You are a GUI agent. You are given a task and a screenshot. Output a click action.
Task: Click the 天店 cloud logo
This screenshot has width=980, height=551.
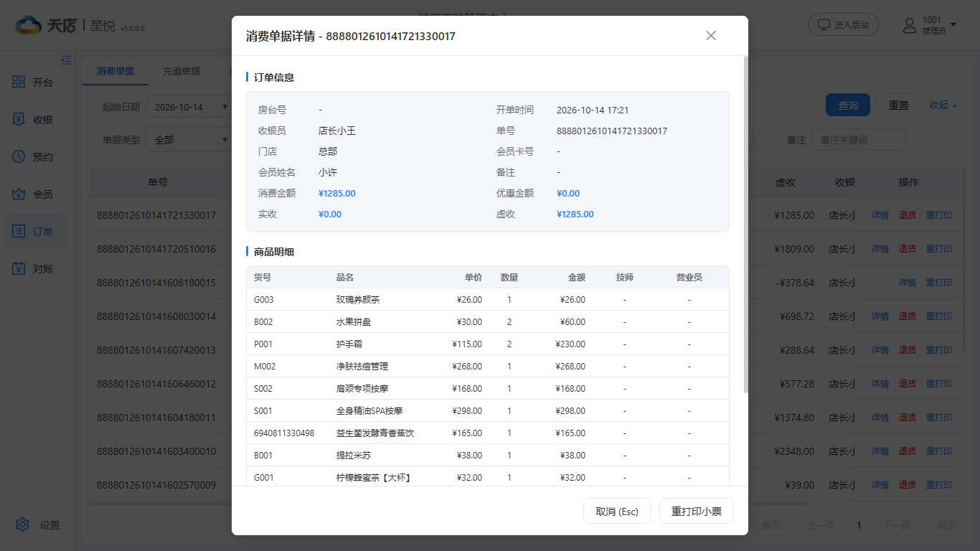(x=28, y=26)
